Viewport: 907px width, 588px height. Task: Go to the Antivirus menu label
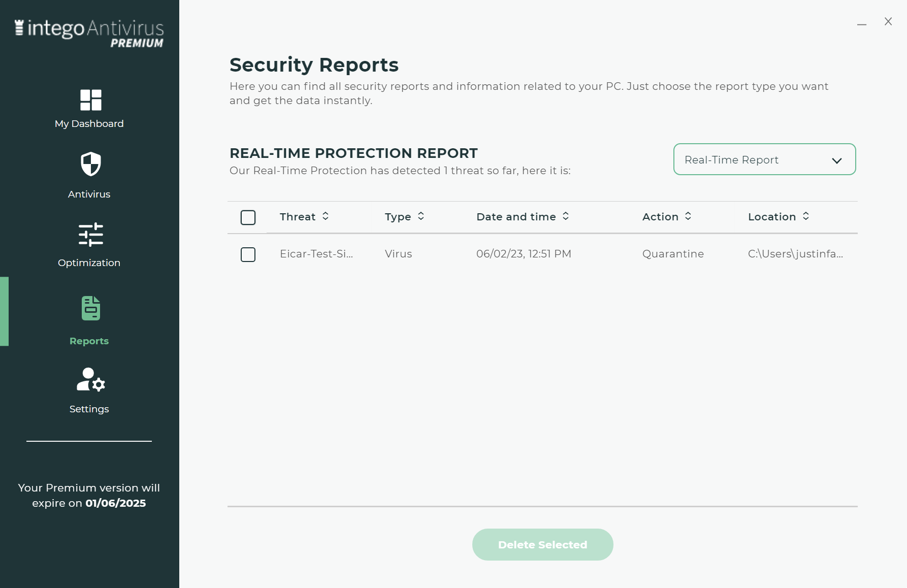tap(89, 194)
